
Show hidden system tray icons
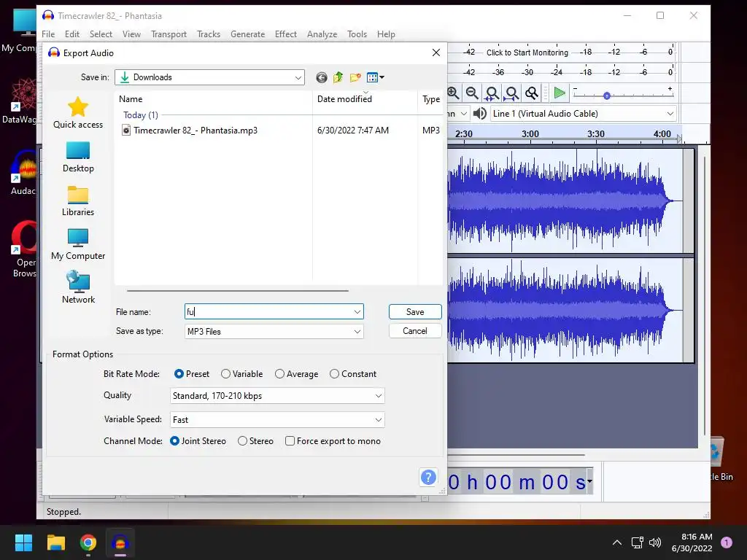(617, 542)
